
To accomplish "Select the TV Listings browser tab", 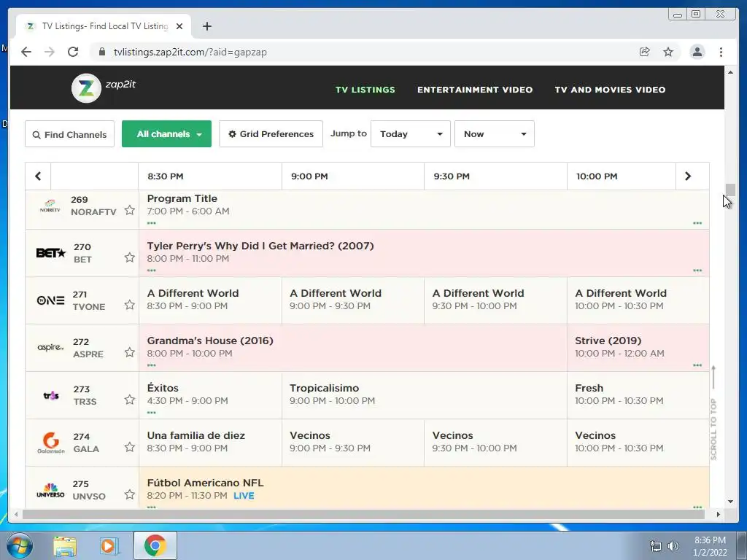I will (104, 26).
